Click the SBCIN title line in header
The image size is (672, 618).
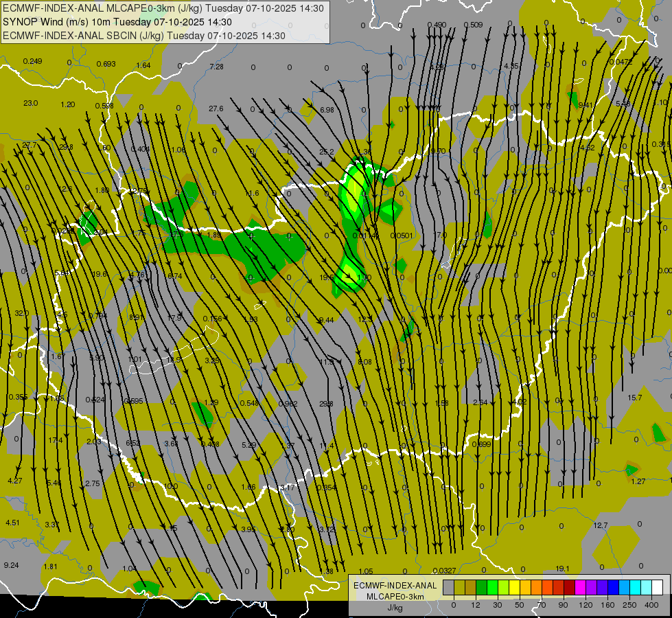(x=144, y=36)
